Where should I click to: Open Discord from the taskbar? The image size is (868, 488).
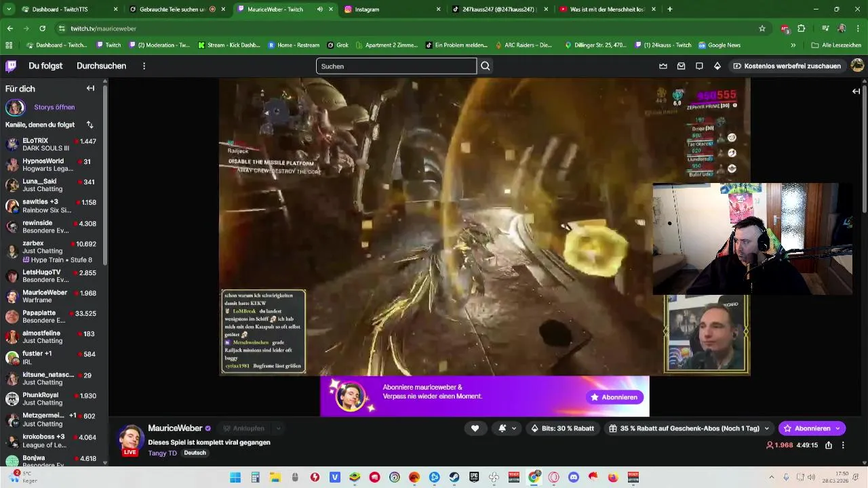click(x=574, y=477)
